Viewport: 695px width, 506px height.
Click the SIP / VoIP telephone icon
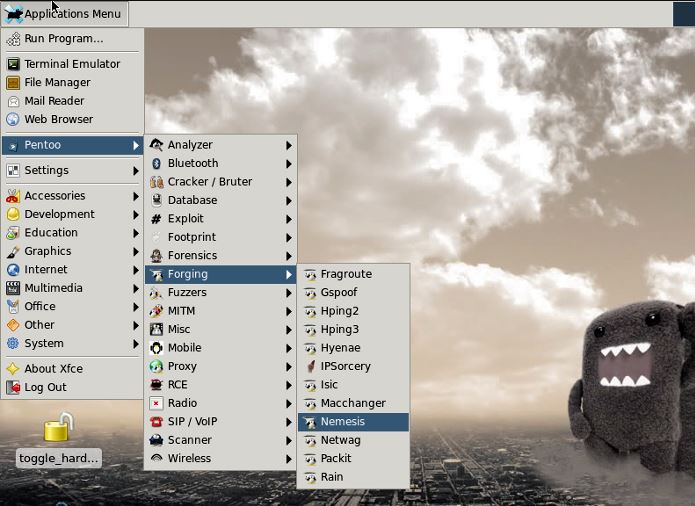[x=156, y=422]
